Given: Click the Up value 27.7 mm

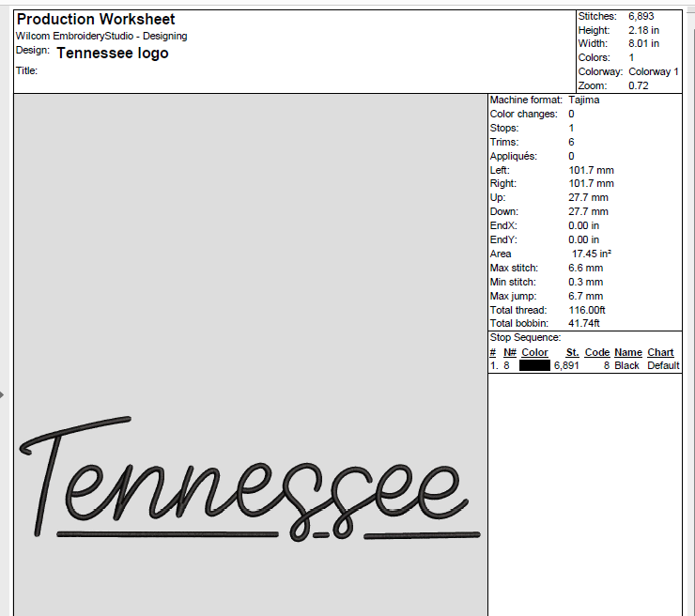Looking at the screenshot, I should 588,197.
